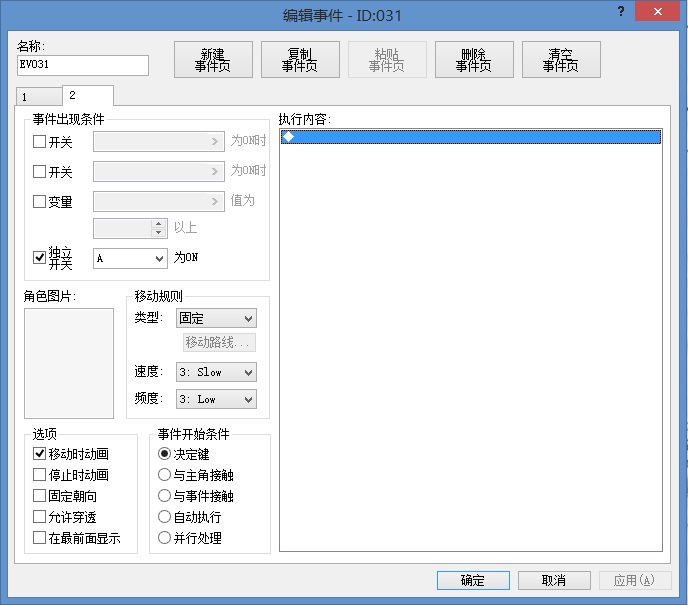
Task: Select the 并行处理 trigger radio button
Action: (x=164, y=538)
